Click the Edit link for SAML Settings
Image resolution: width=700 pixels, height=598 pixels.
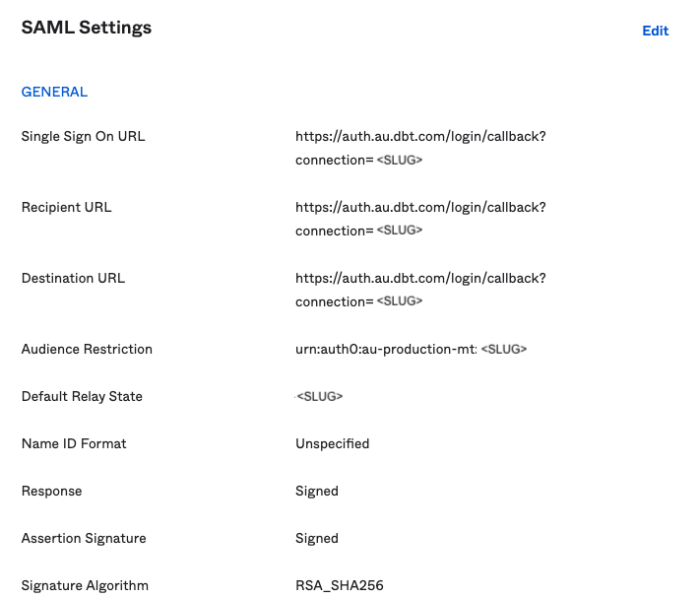click(x=655, y=31)
